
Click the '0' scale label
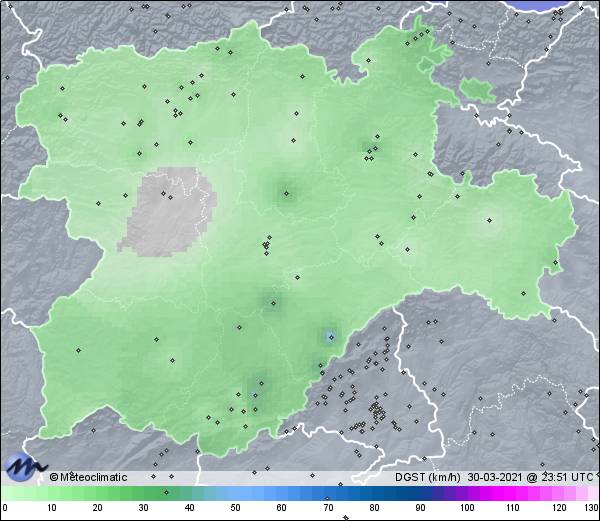point(5,508)
